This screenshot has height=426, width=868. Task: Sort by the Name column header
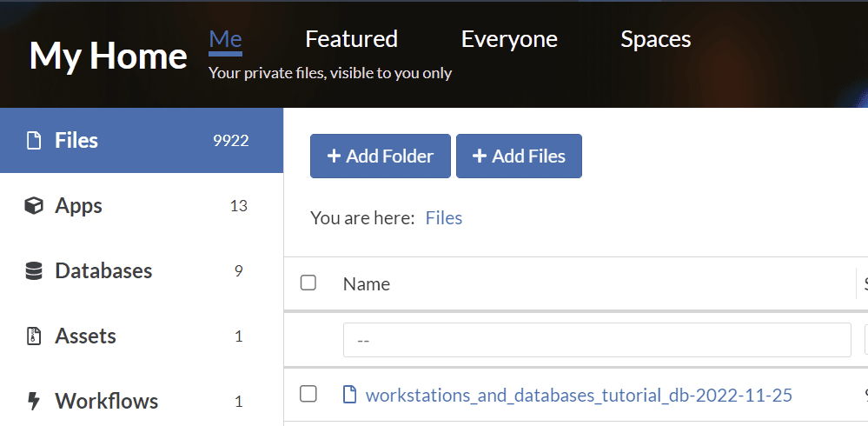367,284
